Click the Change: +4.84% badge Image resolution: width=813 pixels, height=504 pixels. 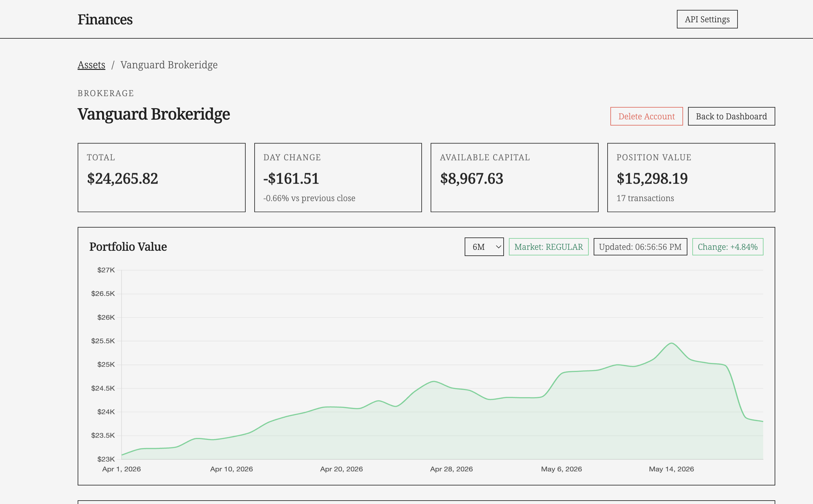728,247
